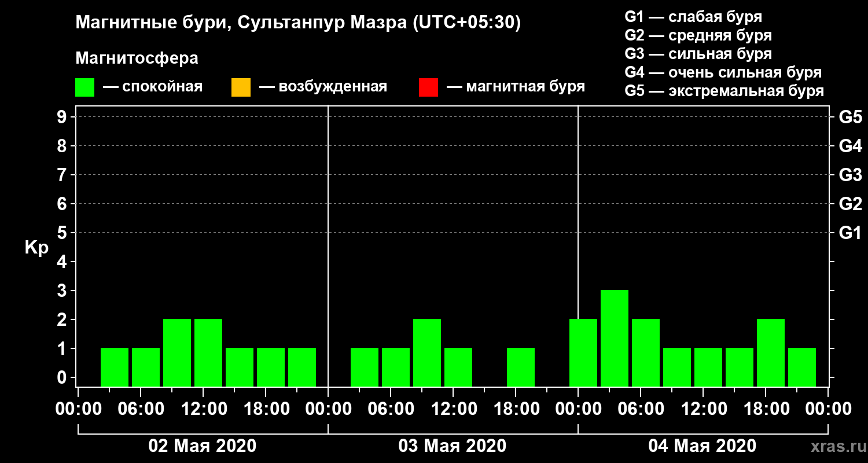Click the right-axis G1 storm level label
This screenshot has height=463, width=868.
tap(851, 233)
